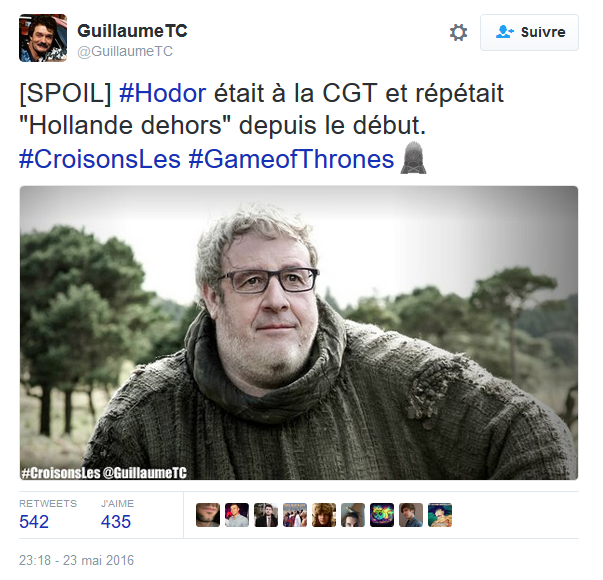This screenshot has width=603, height=580.
Task: Open the colorful psychedelic liker avatar
Action: click(382, 515)
